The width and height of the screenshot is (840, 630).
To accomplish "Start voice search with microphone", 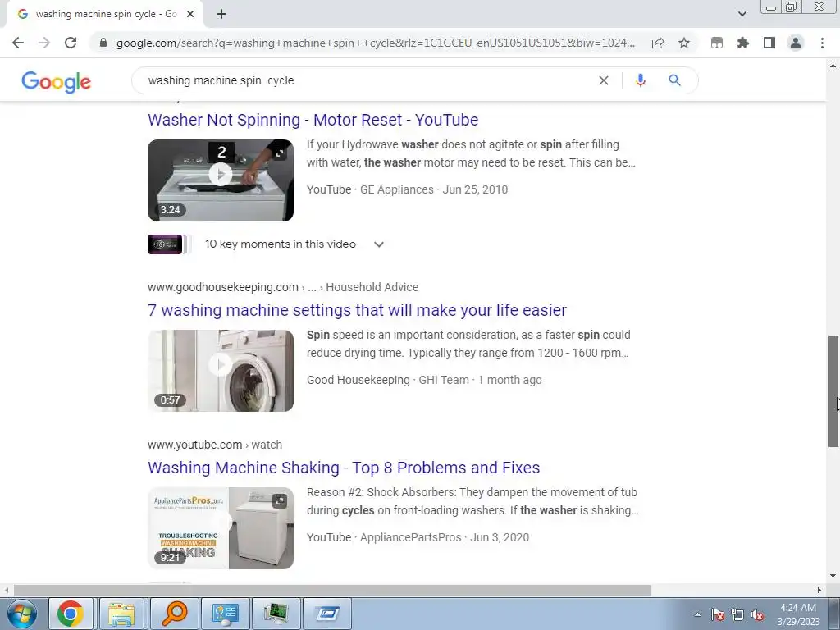I will click(x=640, y=80).
